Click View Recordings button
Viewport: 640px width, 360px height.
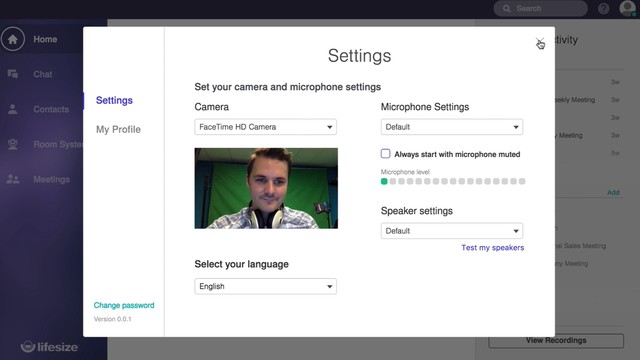point(556,340)
